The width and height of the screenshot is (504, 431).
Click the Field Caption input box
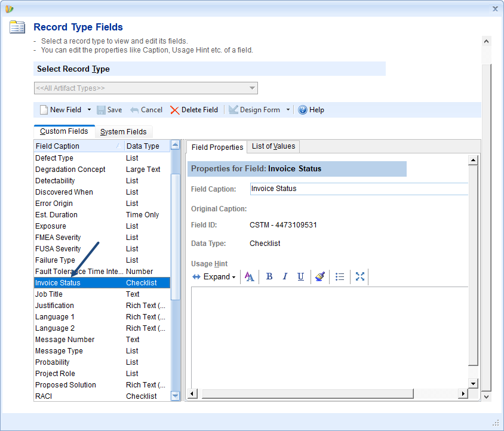[359, 189]
